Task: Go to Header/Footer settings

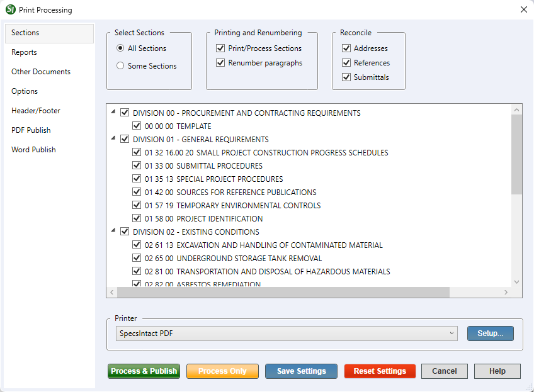Action: pyautogui.click(x=36, y=111)
